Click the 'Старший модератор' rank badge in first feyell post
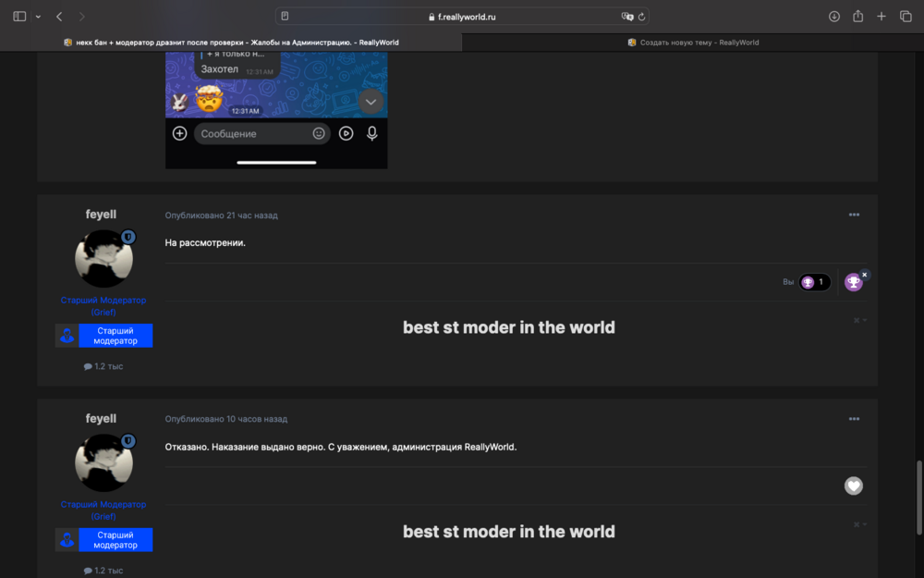The height and width of the screenshot is (578, 924). 103,336
